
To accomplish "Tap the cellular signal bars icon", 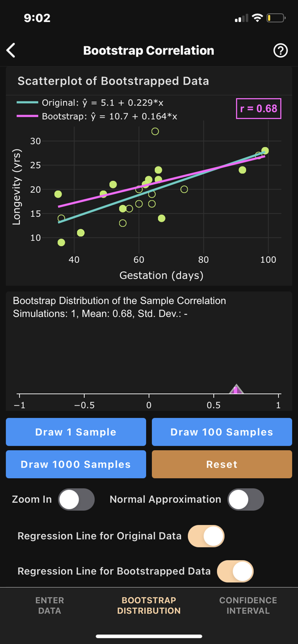I will 241,18.
